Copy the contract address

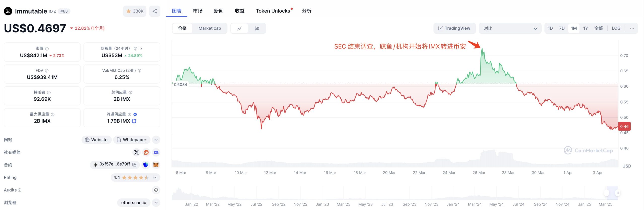pyautogui.click(x=134, y=165)
